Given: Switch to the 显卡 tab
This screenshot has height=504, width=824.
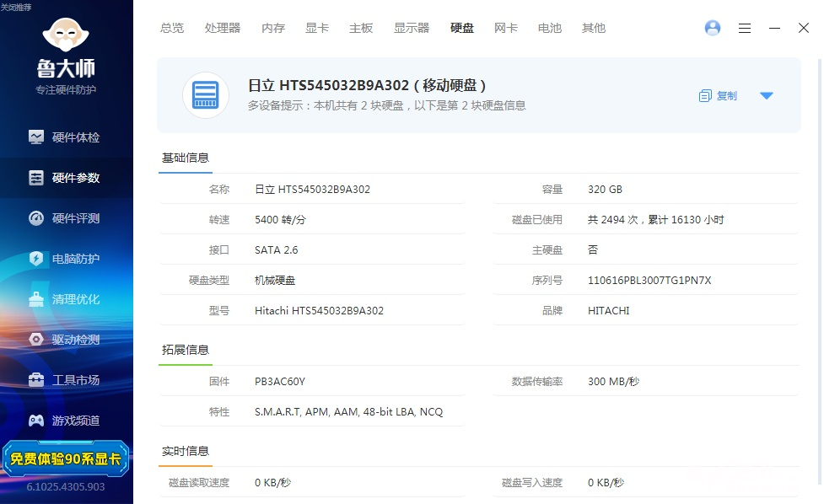Looking at the screenshot, I should tap(317, 28).
